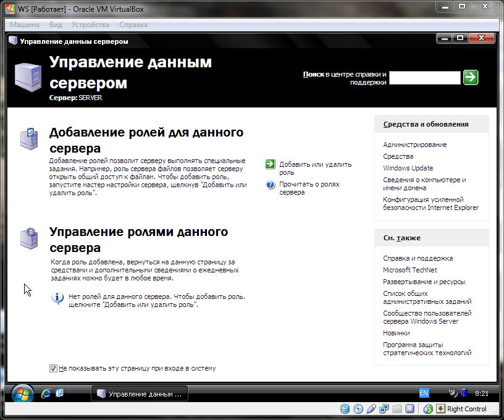504x420 pixels.
Task: Launch Internet Explorer from the quick launch
Action: (46, 393)
